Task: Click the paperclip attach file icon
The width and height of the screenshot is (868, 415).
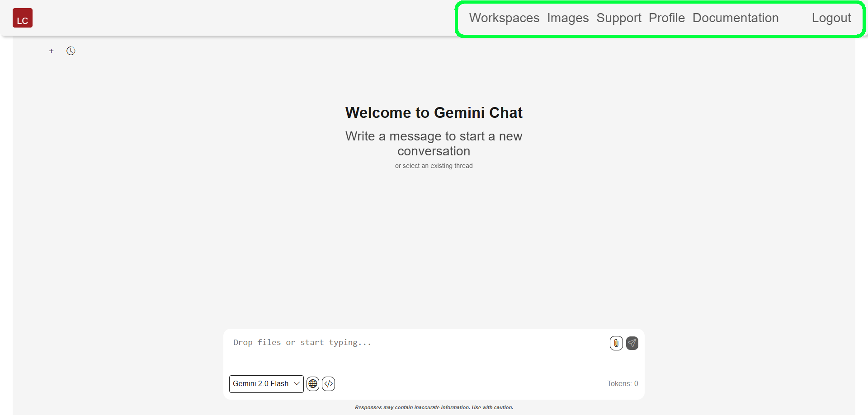Action: pyautogui.click(x=616, y=343)
